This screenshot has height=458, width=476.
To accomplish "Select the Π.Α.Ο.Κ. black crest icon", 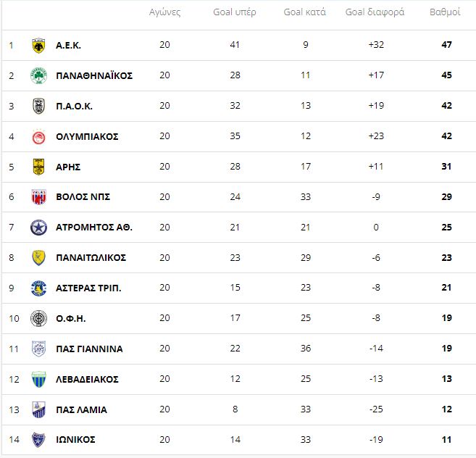I will pos(38,106).
